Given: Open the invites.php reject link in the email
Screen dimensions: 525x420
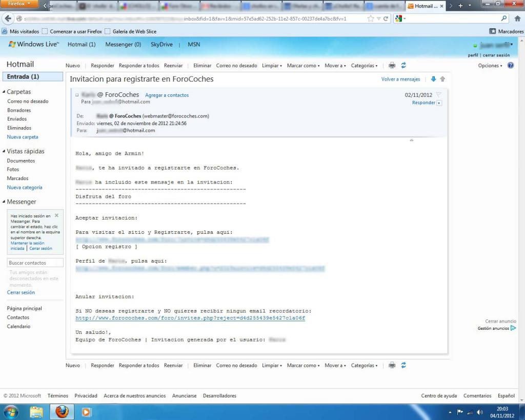Looking at the screenshot, I should point(190,318).
